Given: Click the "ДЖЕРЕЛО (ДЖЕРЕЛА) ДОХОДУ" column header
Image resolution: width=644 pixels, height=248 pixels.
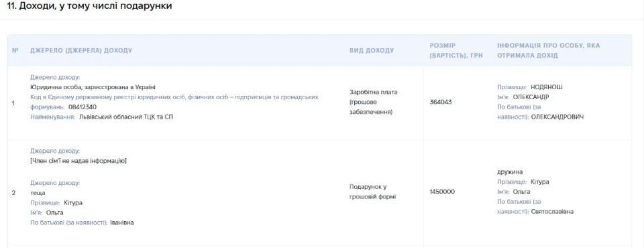Looking at the screenshot, I should (81, 50).
